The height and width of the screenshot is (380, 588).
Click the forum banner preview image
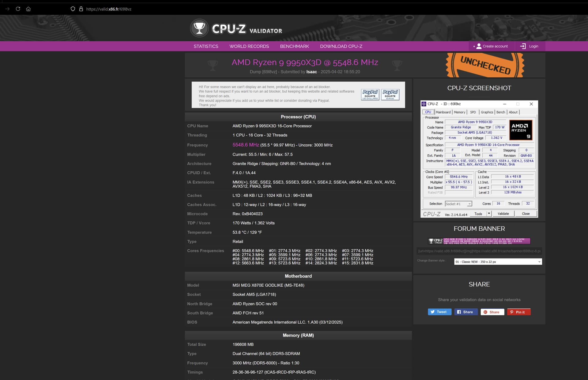479,241
